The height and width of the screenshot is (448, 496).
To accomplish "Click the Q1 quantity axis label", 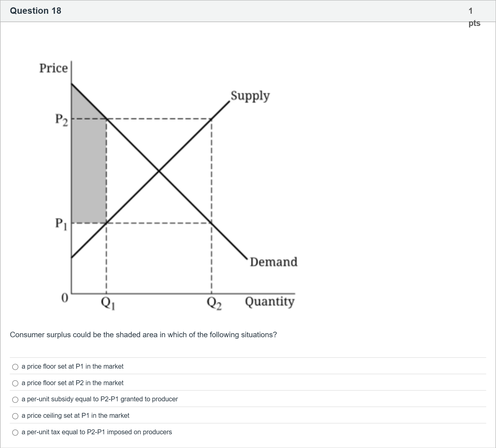I will (x=108, y=303).
